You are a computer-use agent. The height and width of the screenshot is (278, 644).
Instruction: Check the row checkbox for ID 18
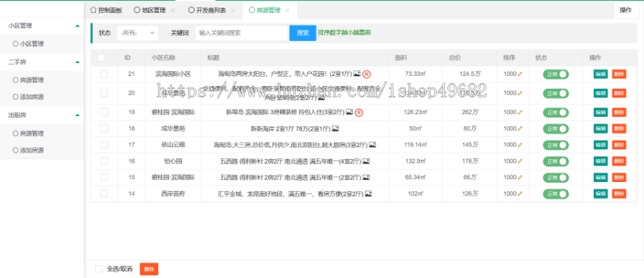(x=104, y=129)
